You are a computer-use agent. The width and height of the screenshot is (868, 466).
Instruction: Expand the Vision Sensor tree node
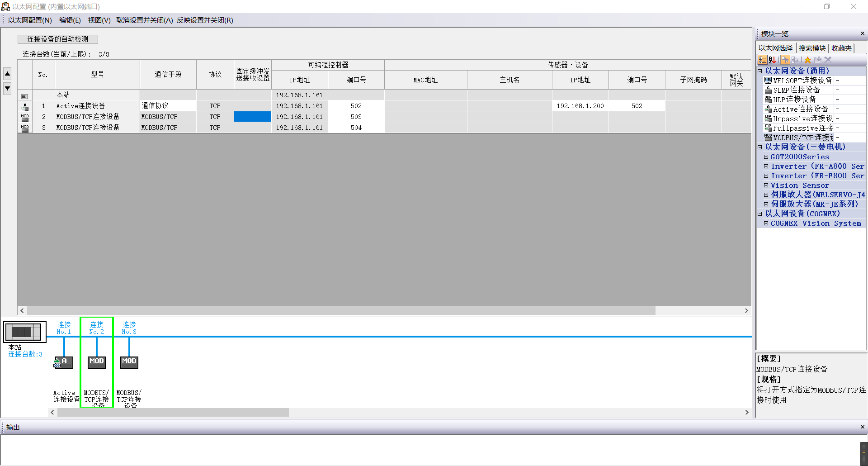coord(766,185)
